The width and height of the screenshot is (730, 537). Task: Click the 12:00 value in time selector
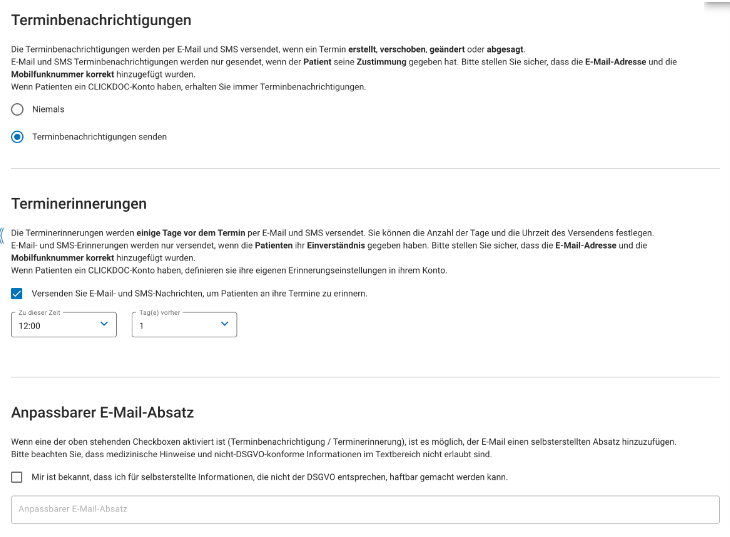coord(30,326)
